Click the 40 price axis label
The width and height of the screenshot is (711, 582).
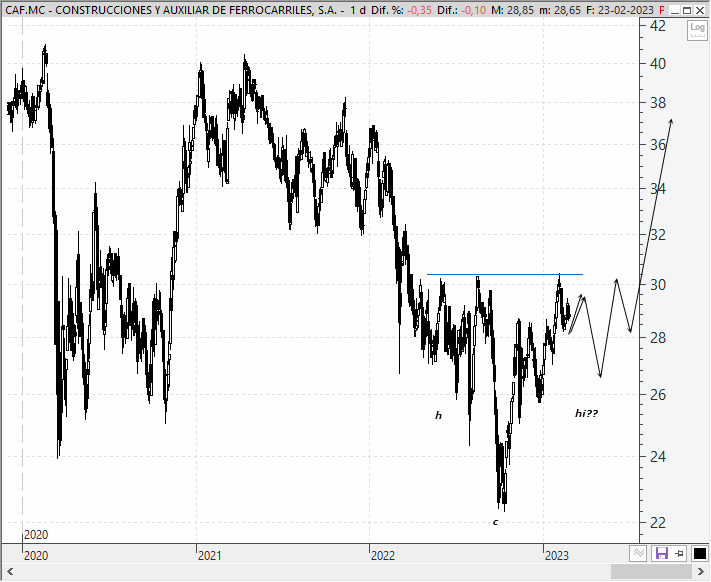click(658, 64)
